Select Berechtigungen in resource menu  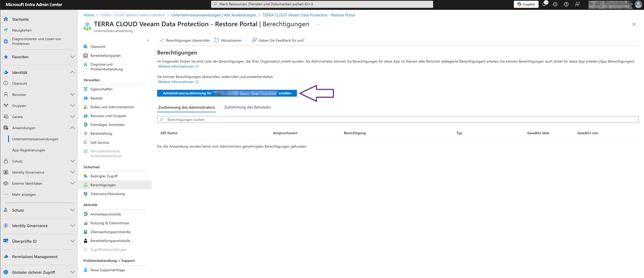pyautogui.click(x=115, y=185)
